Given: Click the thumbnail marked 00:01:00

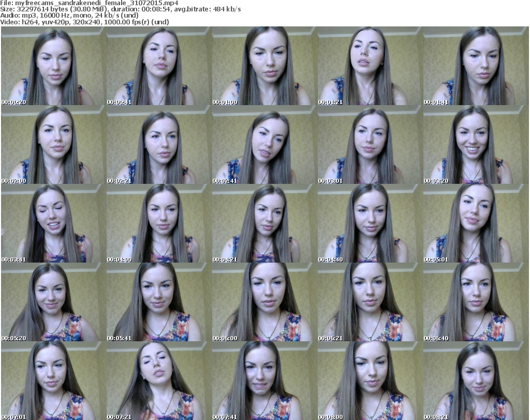Looking at the screenshot, I should 264,66.
